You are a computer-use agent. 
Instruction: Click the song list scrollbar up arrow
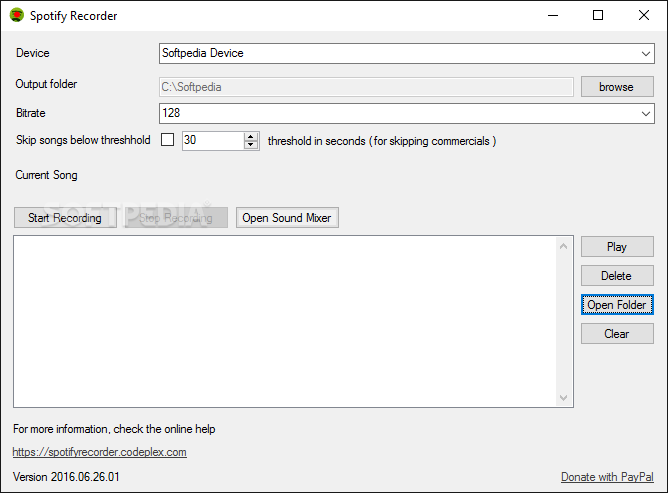563,246
